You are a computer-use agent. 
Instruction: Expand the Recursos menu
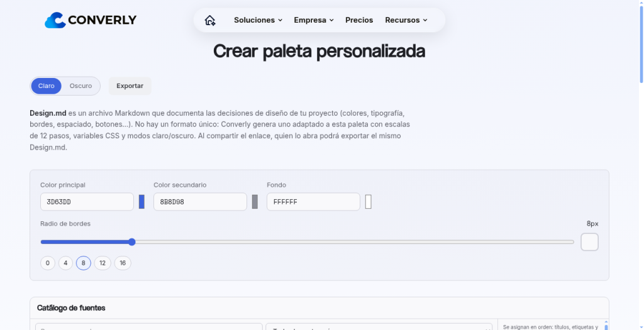[406, 20]
